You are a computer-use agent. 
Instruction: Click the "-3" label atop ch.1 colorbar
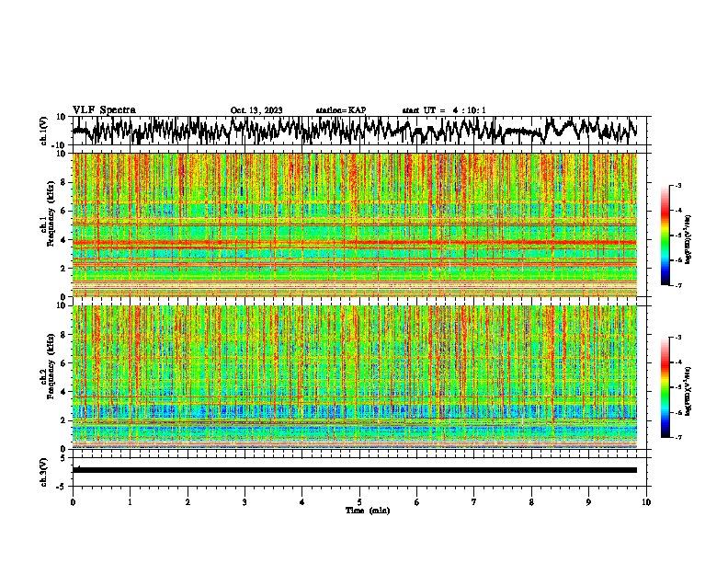pos(677,186)
